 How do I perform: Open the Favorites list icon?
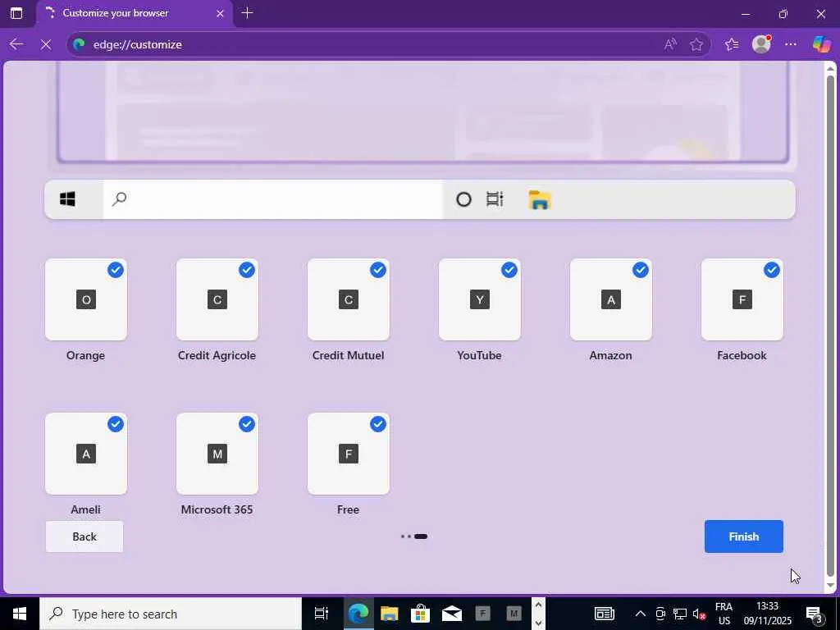point(731,44)
